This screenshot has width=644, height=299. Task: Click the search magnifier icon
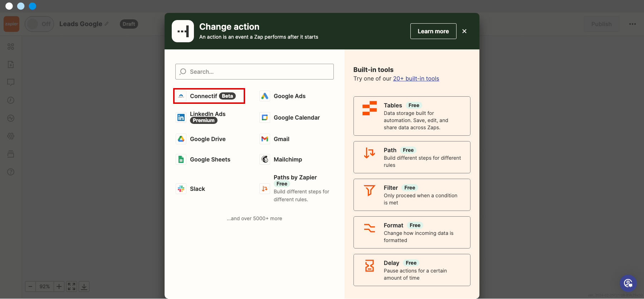[x=183, y=72]
